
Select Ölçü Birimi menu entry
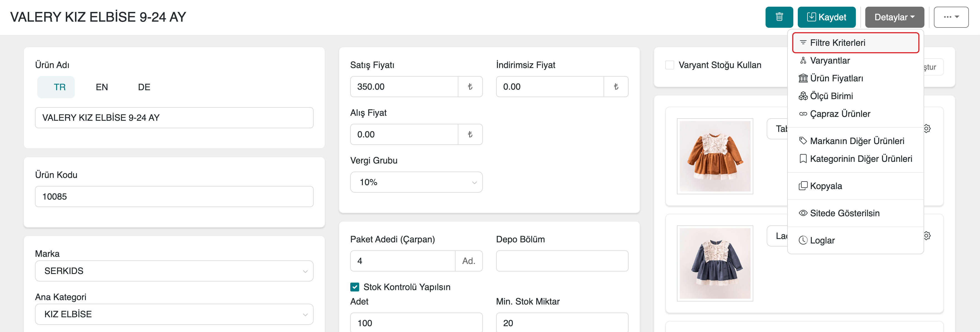click(x=831, y=96)
